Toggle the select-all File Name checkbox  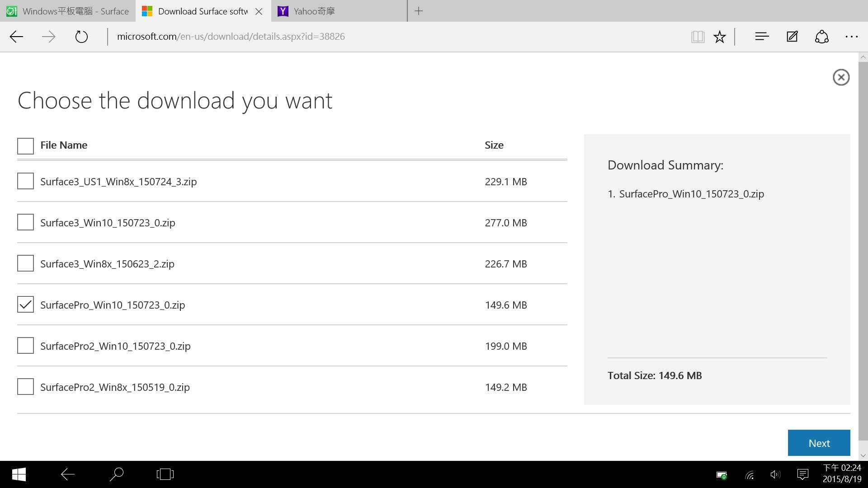pos(25,146)
